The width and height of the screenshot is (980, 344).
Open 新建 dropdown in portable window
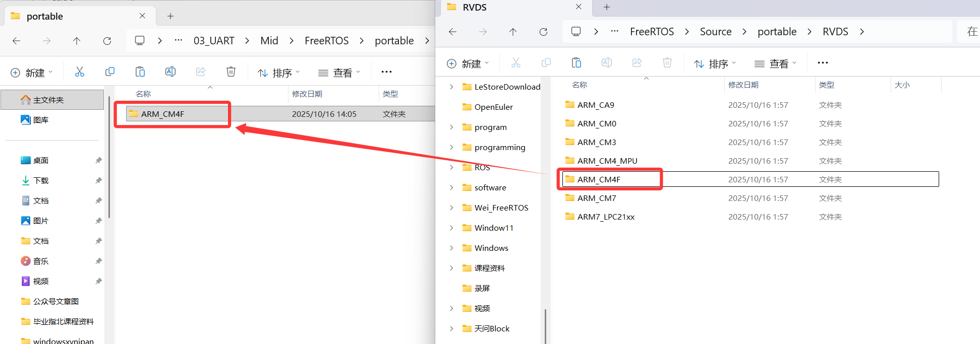(x=32, y=73)
